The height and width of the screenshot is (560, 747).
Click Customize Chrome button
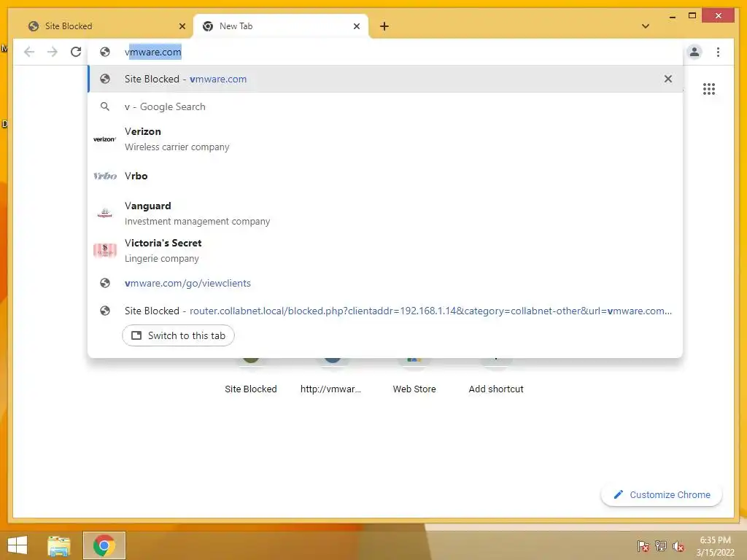pyautogui.click(x=662, y=495)
